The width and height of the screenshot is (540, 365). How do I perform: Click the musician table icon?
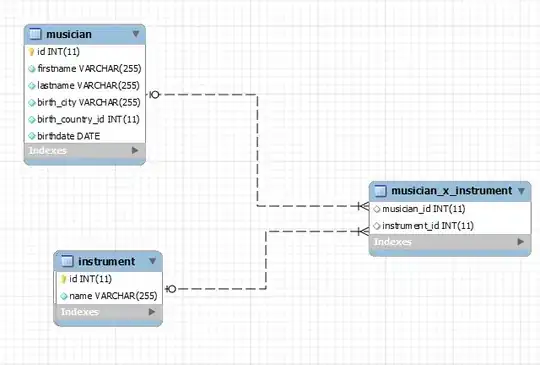(x=35, y=34)
